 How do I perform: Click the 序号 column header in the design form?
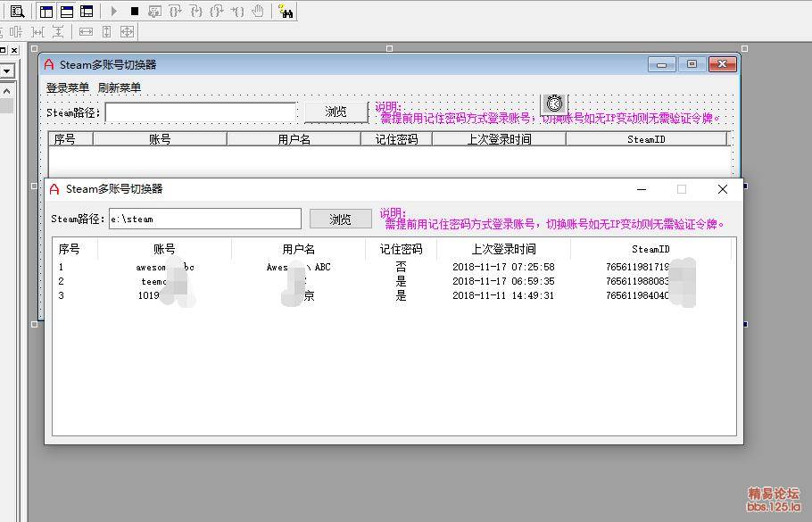(x=70, y=139)
